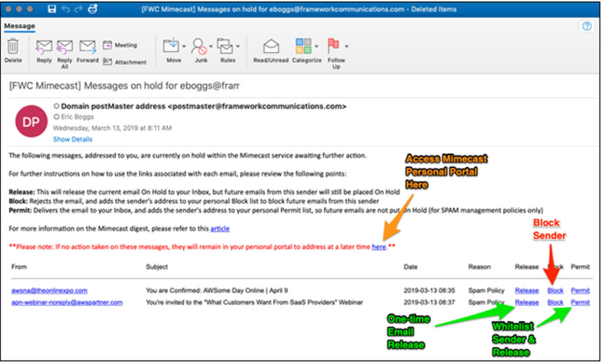Click the Meeting button in the ribbon
The image size is (603, 364).
(x=120, y=45)
